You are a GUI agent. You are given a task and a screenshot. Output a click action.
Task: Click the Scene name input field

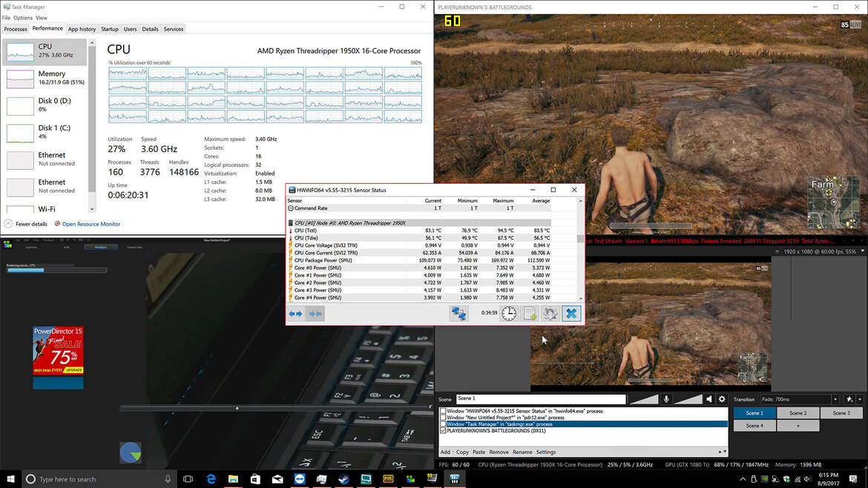point(540,398)
